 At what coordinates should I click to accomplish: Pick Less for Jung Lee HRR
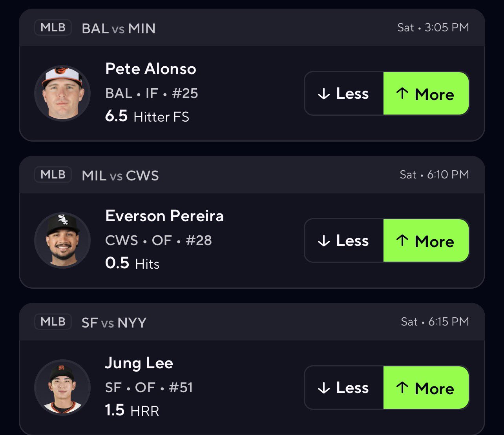coord(344,388)
